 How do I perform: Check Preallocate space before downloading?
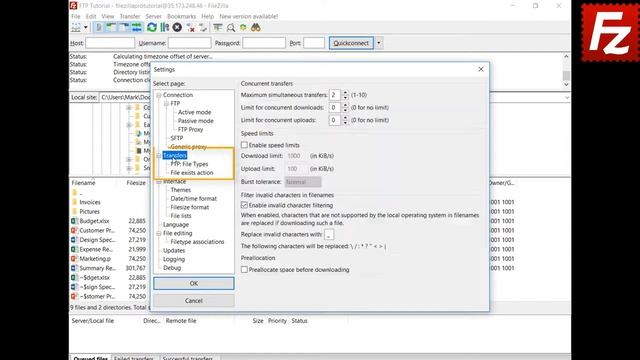pyautogui.click(x=244, y=269)
